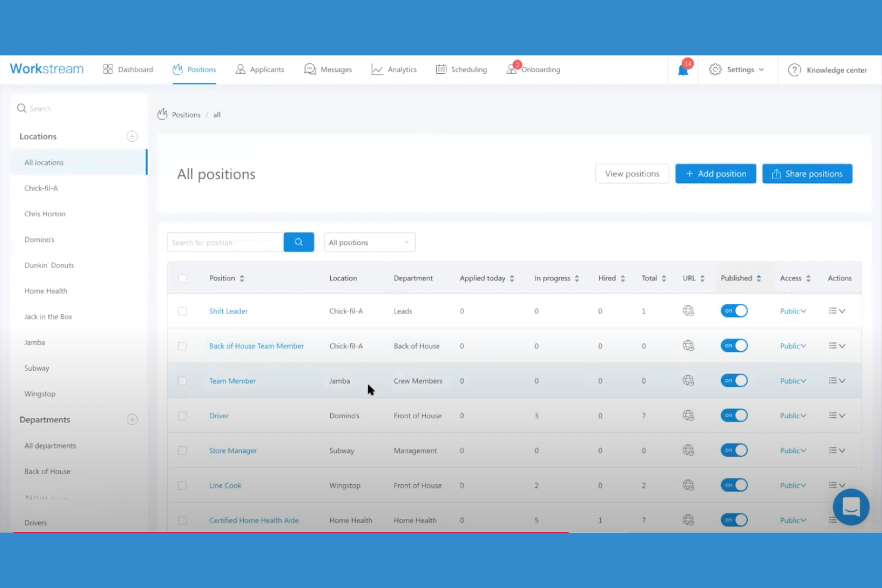Go to the Dashboard tab
This screenshot has height=588, width=882.
[x=128, y=70]
